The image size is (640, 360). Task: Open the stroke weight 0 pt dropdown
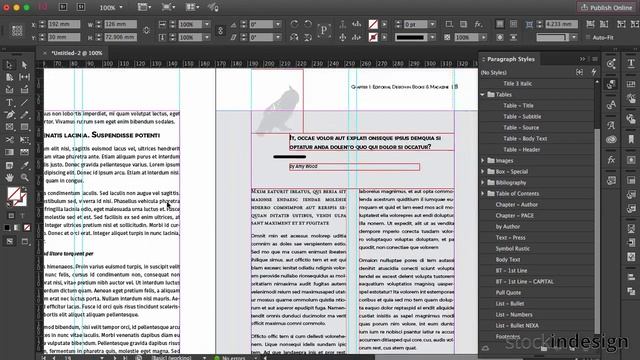point(432,24)
